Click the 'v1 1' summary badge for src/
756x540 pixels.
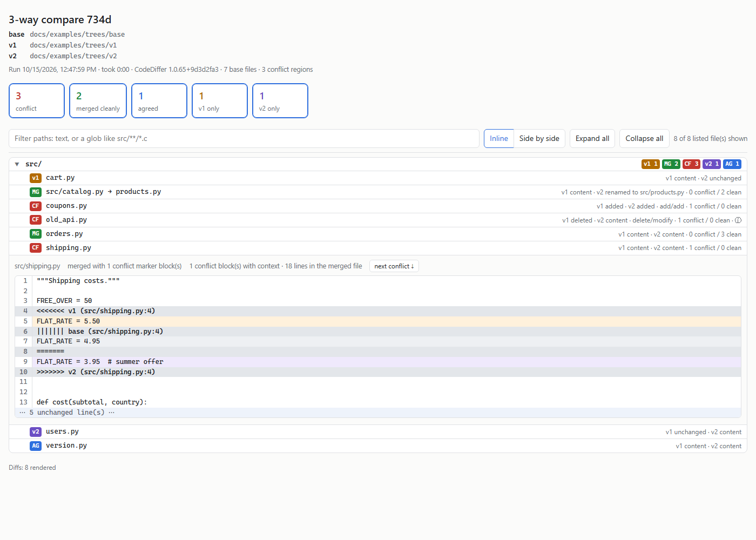651,164
